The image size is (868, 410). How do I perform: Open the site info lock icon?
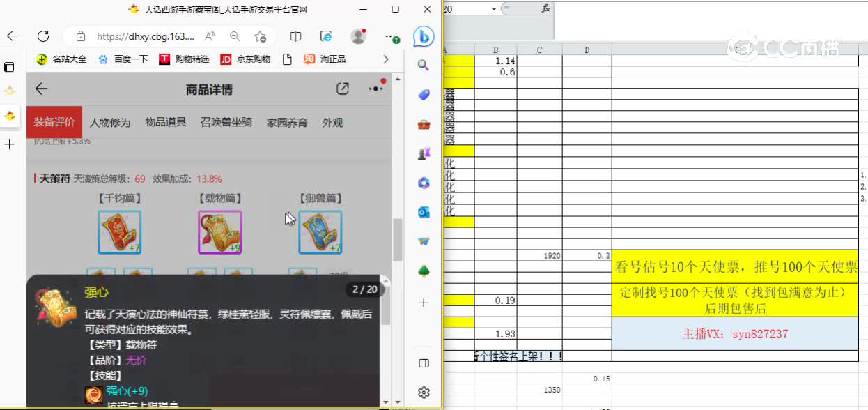pyautogui.click(x=81, y=36)
